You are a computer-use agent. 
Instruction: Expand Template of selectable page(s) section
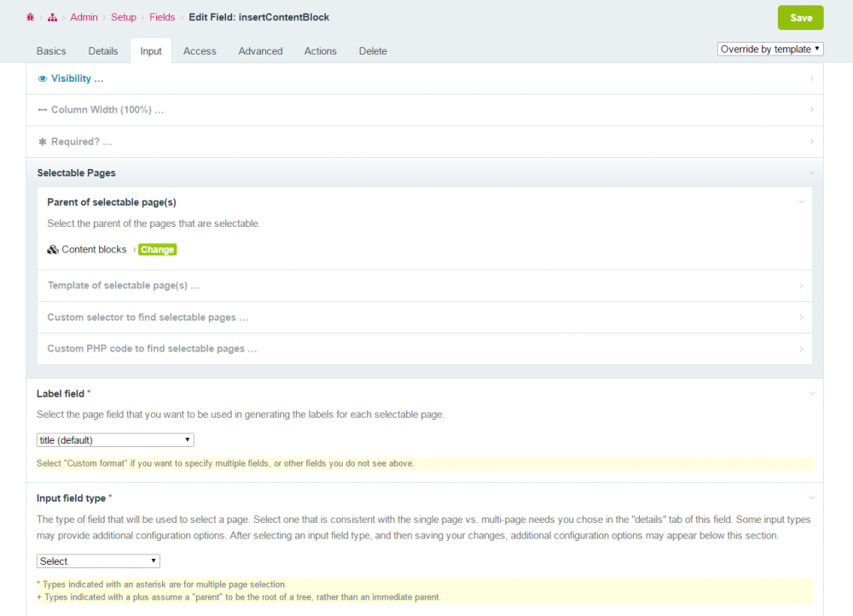pos(124,286)
